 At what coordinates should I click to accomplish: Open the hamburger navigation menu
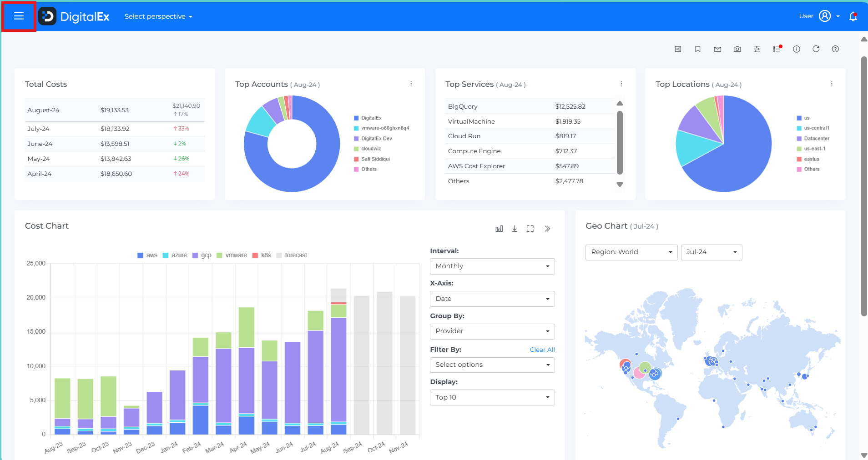tap(19, 16)
